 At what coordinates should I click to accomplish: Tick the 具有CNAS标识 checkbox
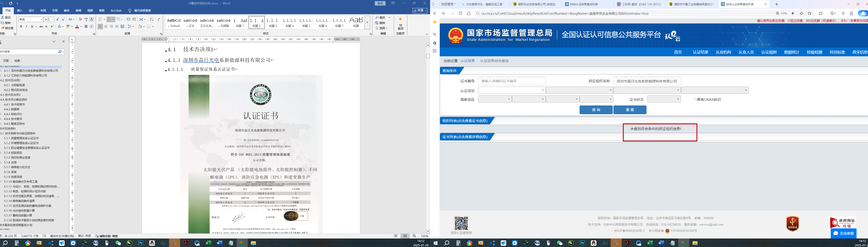tap(695, 99)
